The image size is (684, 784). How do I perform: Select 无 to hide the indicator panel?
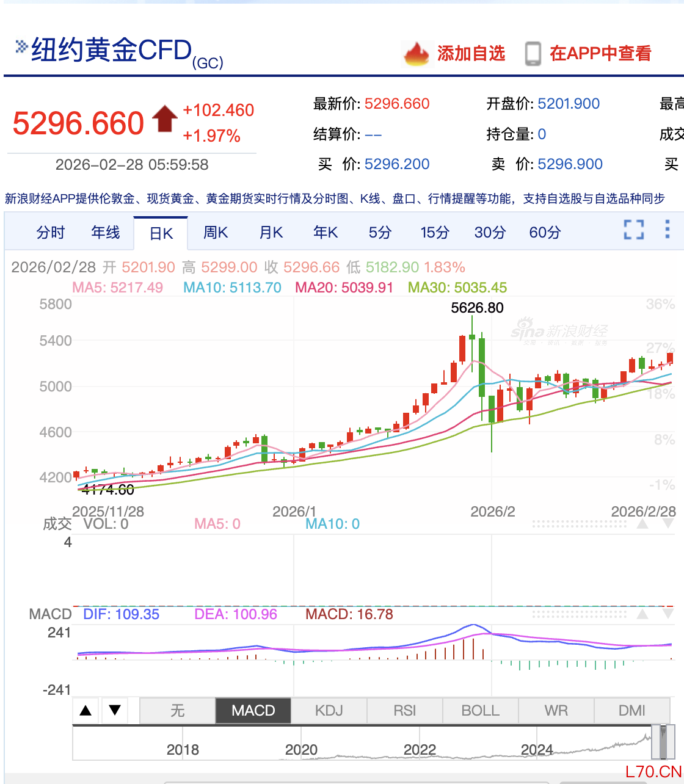click(177, 710)
